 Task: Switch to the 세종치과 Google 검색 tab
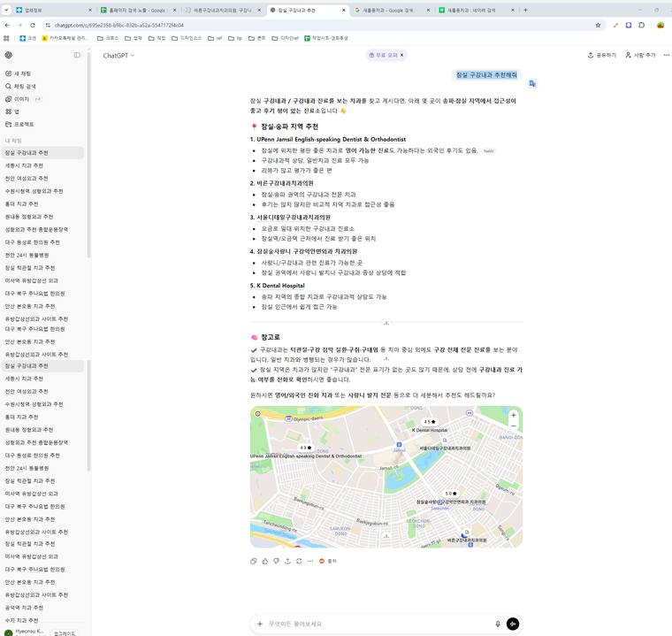pos(392,10)
